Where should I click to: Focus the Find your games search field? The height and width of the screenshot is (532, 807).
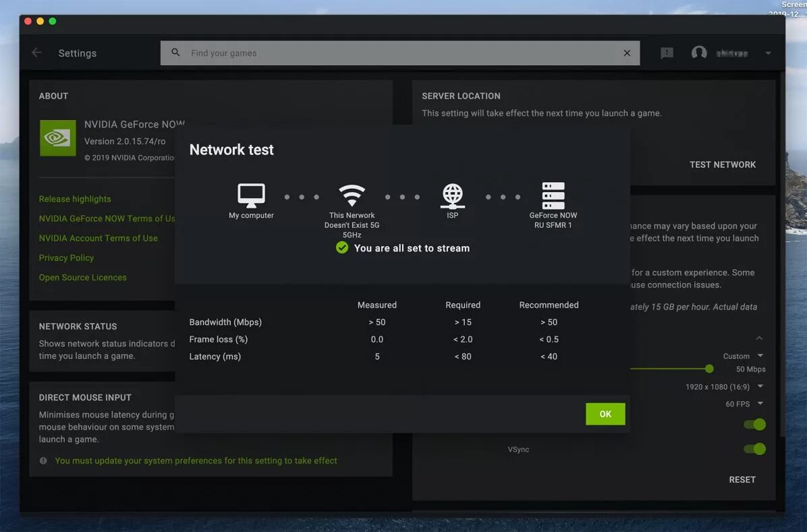(x=400, y=53)
